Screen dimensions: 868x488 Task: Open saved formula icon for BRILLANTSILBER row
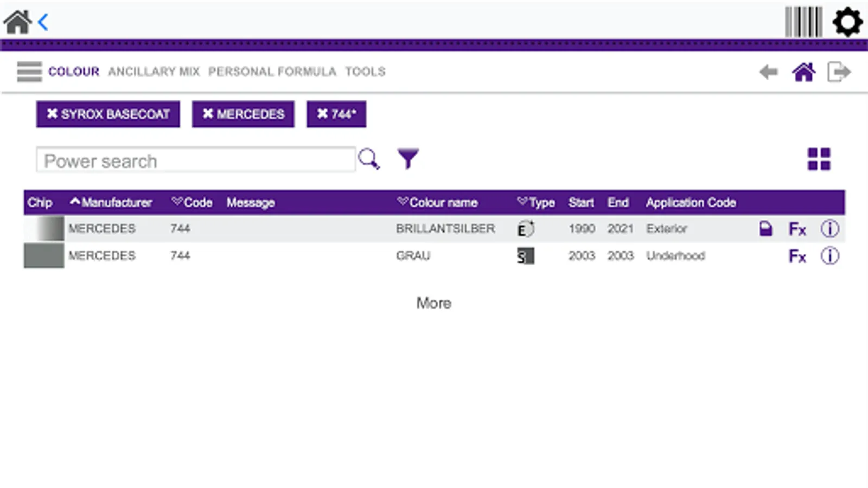pyautogui.click(x=765, y=229)
